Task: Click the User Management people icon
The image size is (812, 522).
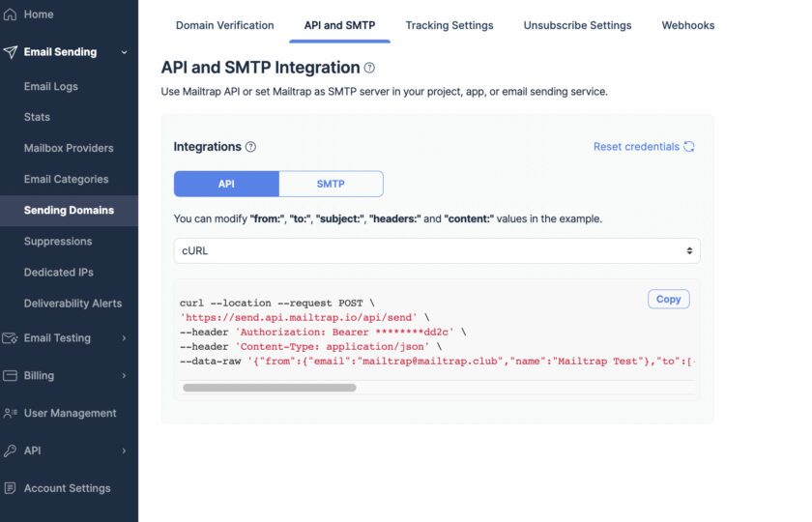Action: [x=10, y=414]
